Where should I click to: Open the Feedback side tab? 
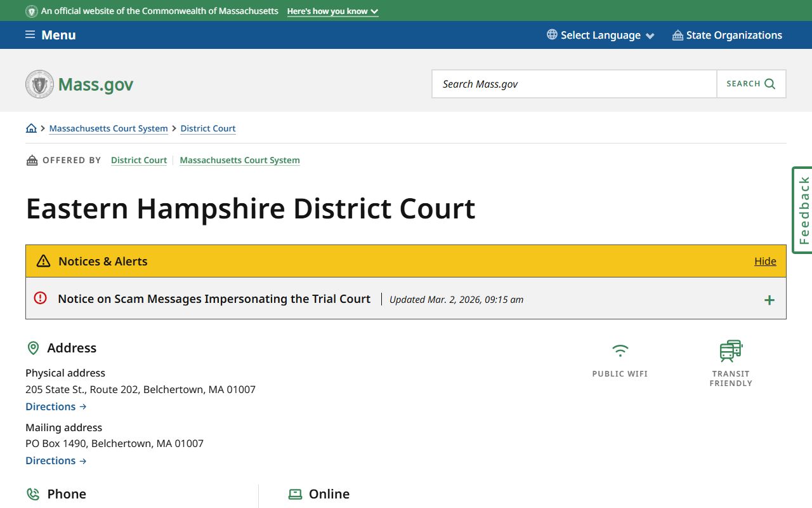point(802,210)
